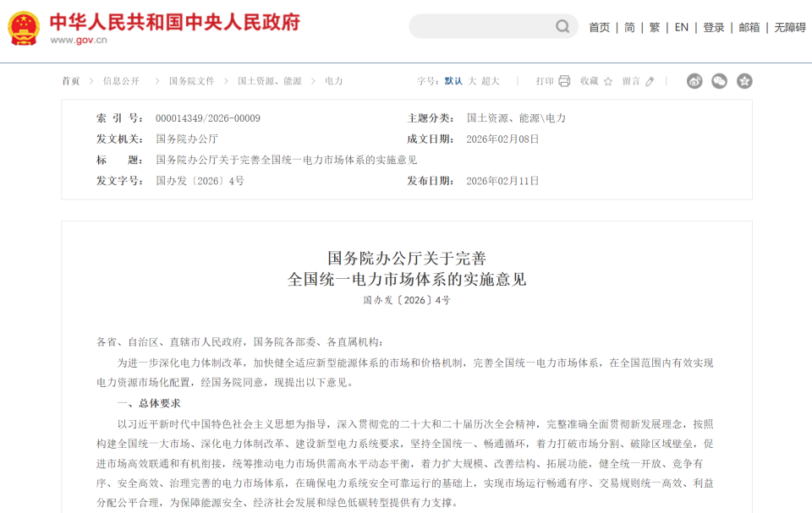Screen dimensions: 812x513
Task: Click the print icon next to 打印
Action: [x=565, y=81]
